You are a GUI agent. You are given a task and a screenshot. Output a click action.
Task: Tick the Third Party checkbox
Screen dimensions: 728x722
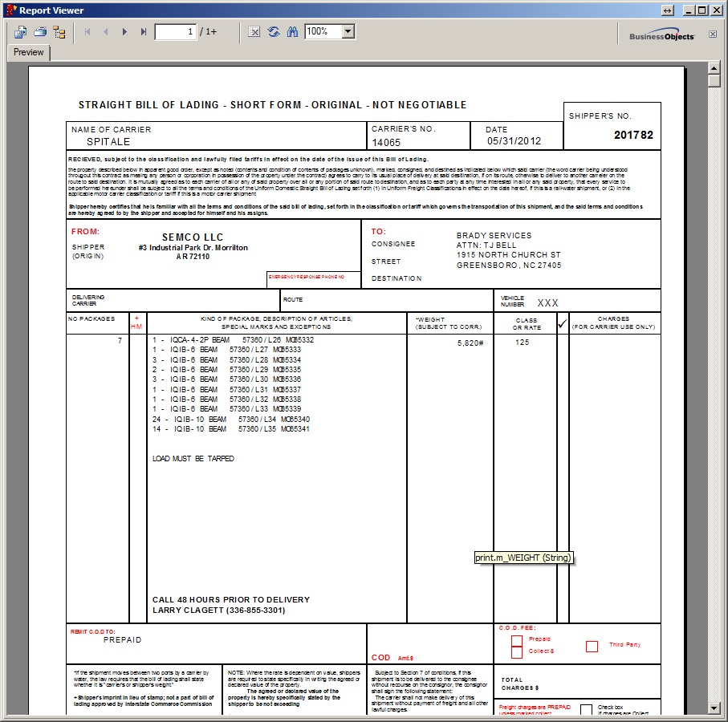click(592, 646)
